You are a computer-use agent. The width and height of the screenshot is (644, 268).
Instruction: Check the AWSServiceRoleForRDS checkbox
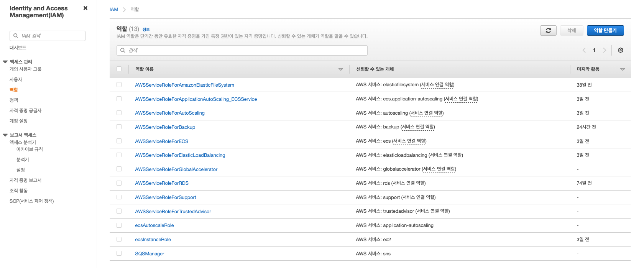click(119, 183)
